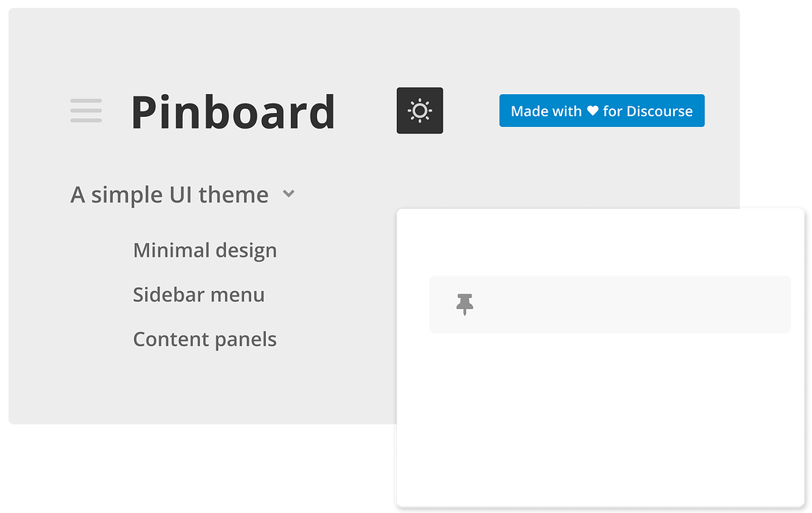Screen dimensions: 812x513
Task: Open the hamburger menu icon
Action: click(86, 111)
